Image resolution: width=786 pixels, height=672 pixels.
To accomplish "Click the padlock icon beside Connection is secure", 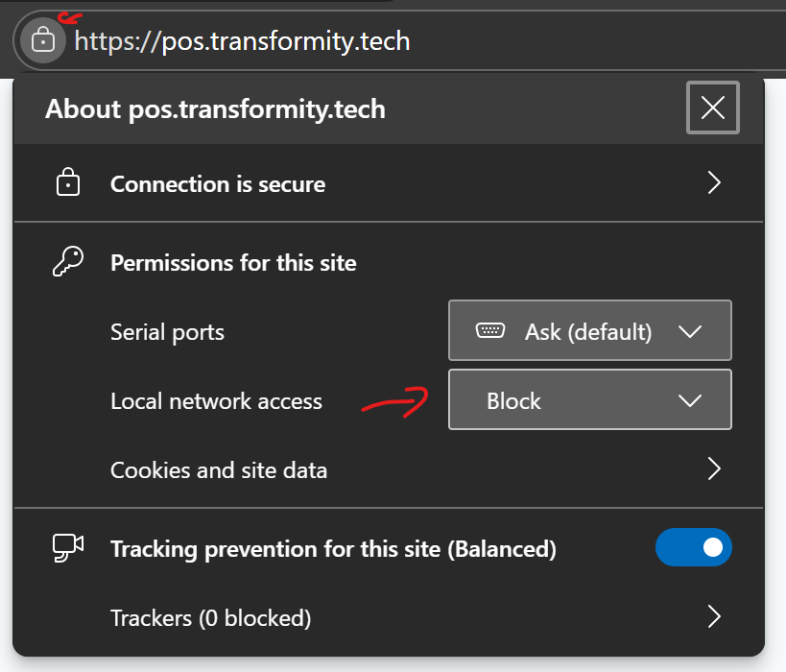I will pos(67,183).
